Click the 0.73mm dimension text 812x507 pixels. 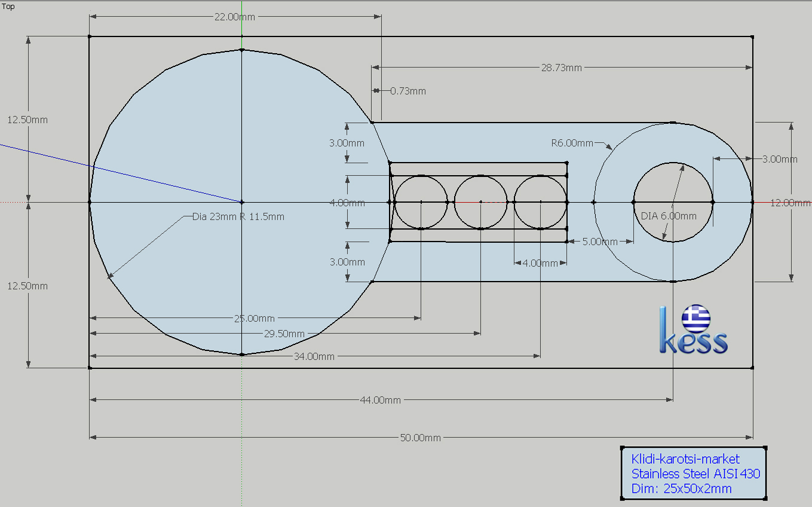408,91
